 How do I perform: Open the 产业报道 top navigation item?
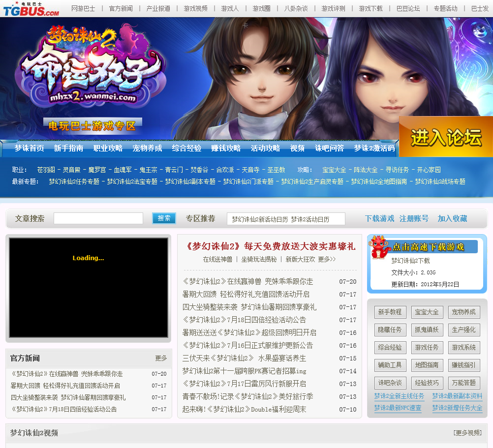coord(158,8)
